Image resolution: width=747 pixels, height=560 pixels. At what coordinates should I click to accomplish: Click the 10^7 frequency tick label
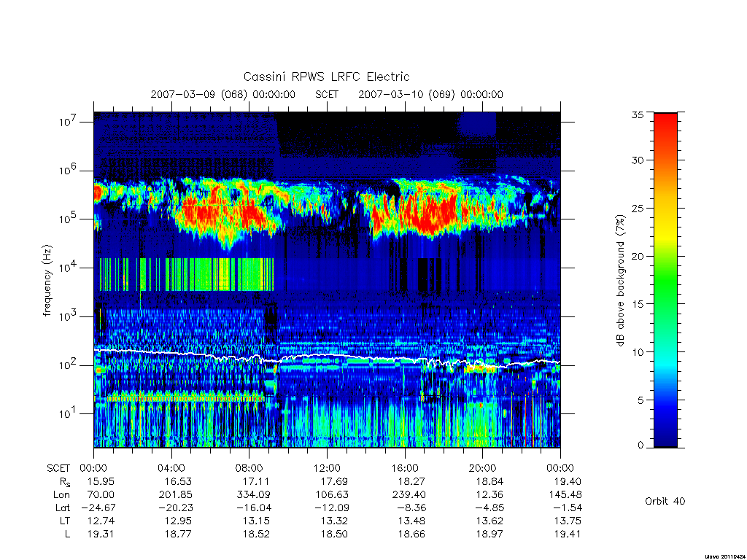tap(69, 122)
